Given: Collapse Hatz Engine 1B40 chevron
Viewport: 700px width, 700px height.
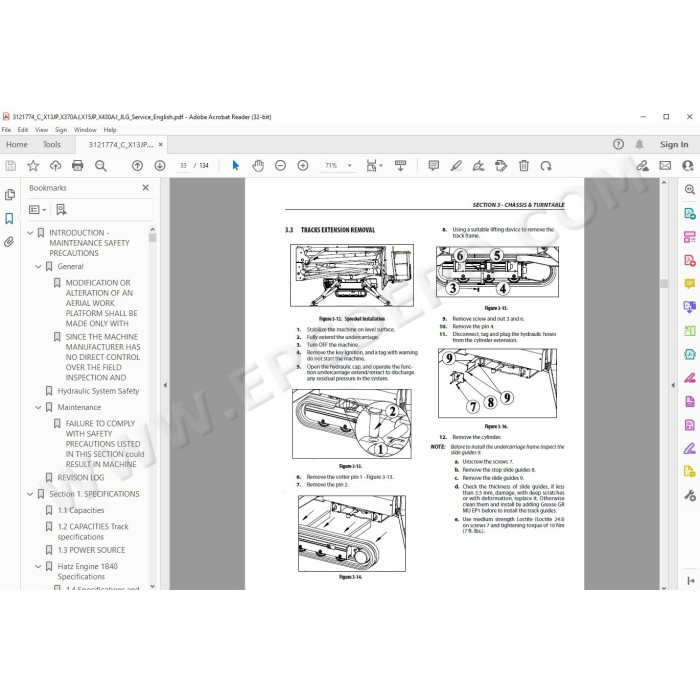Looking at the screenshot, I should pyautogui.click(x=38, y=567).
